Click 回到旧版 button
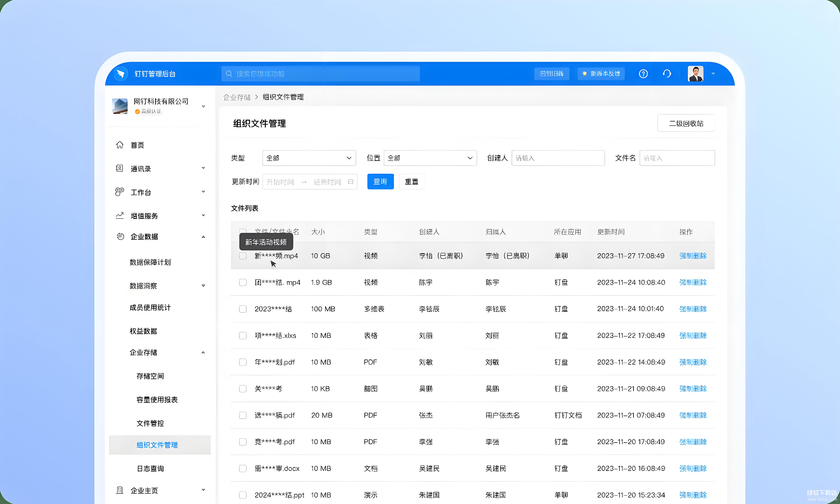 552,74
